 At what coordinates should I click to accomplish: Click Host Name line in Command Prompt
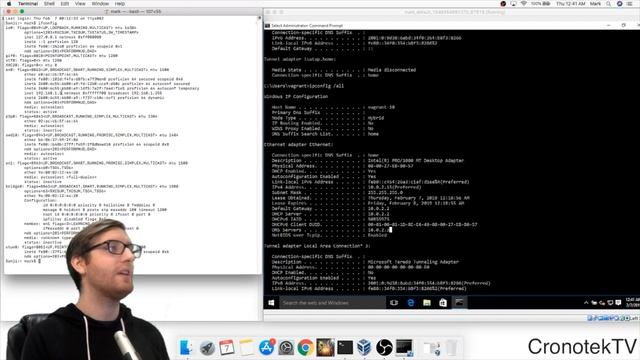[x=333, y=107]
